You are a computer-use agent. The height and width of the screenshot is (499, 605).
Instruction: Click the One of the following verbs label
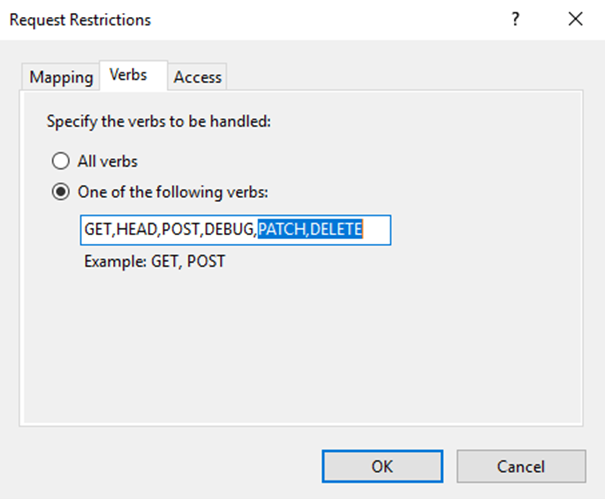pyautogui.click(x=166, y=192)
